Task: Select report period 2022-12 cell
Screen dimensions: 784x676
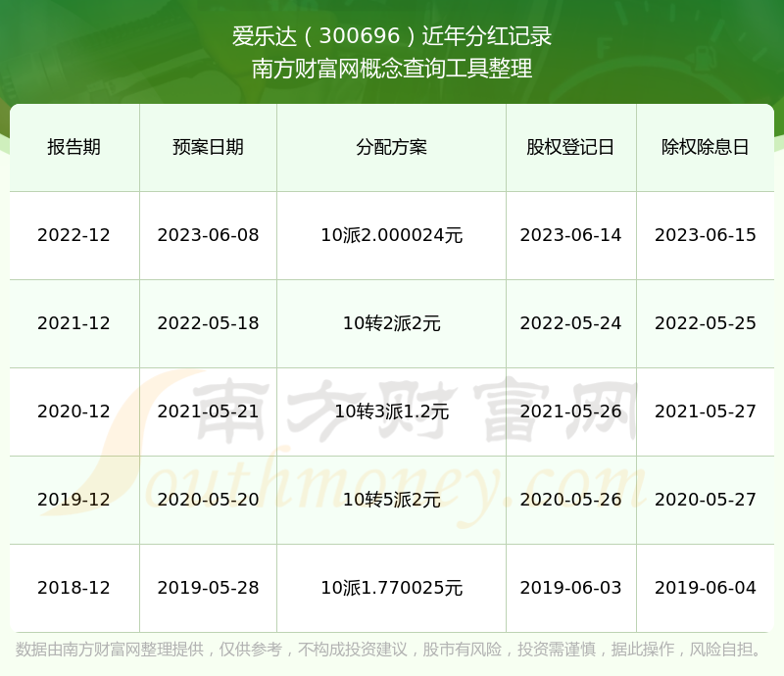Action: (74, 235)
